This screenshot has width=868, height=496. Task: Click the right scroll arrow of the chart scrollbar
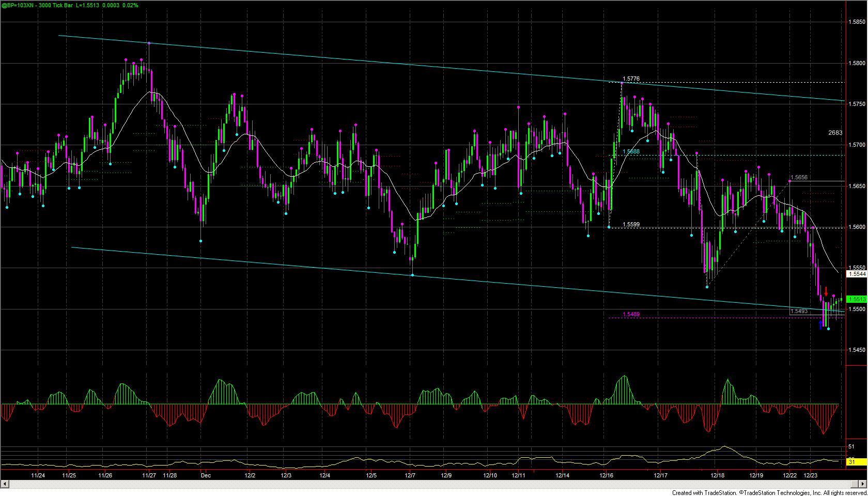pos(862,484)
